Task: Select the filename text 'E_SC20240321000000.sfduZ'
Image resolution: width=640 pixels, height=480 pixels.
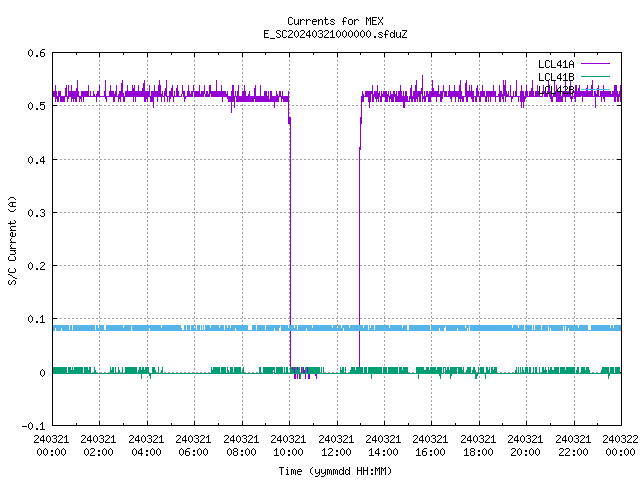Action: tap(335, 34)
